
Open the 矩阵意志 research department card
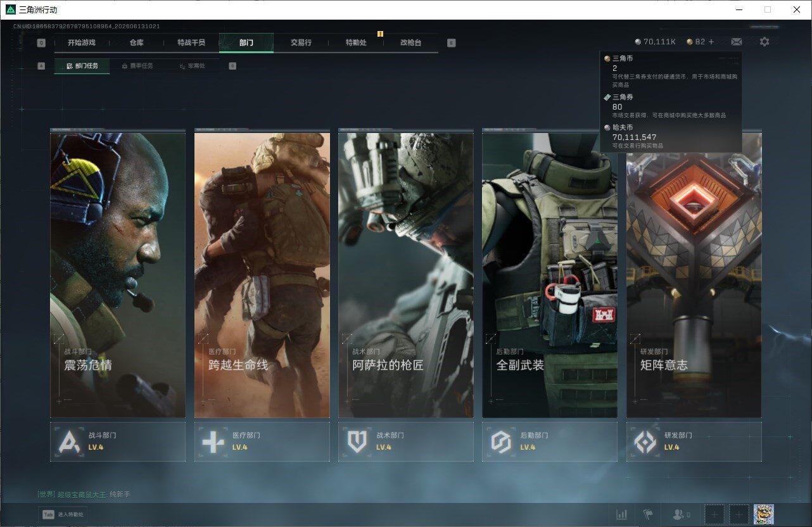[694, 275]
